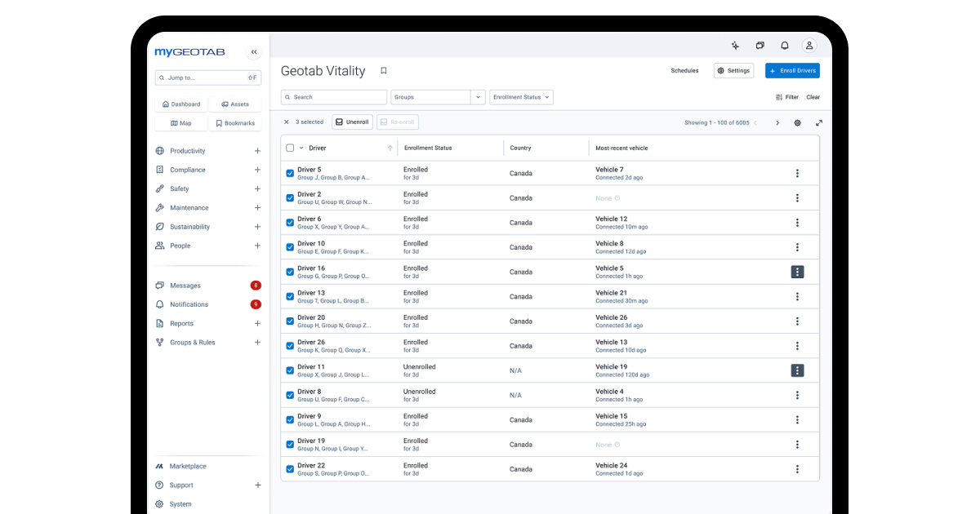Expand Maintenance menu plus
Viewport: 980px width, 514px height.
[x=257, y=207]
